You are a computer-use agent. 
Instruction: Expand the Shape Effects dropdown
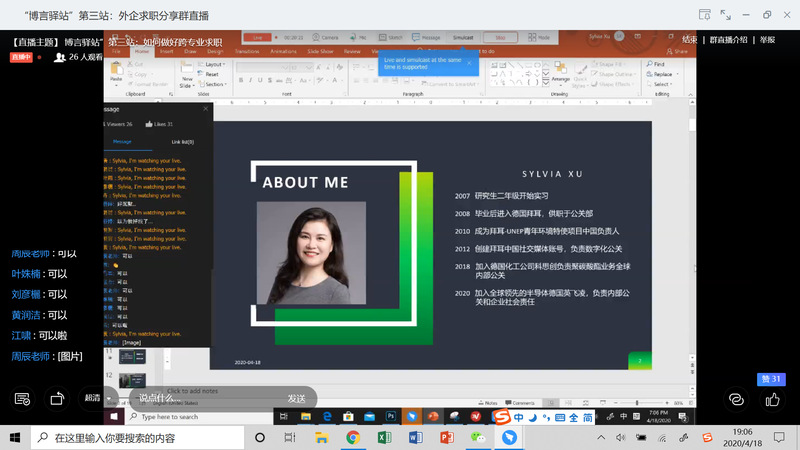coord(612,84)
